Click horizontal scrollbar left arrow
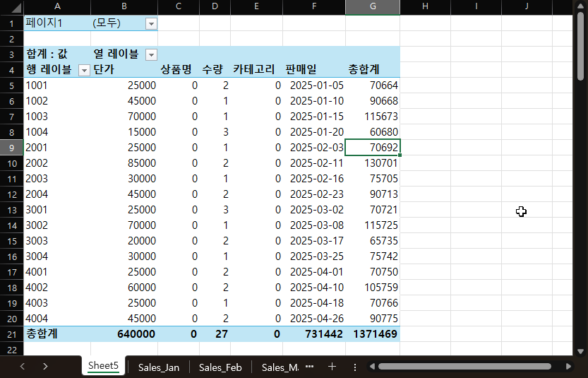588x378 pixels. (371, 367)
